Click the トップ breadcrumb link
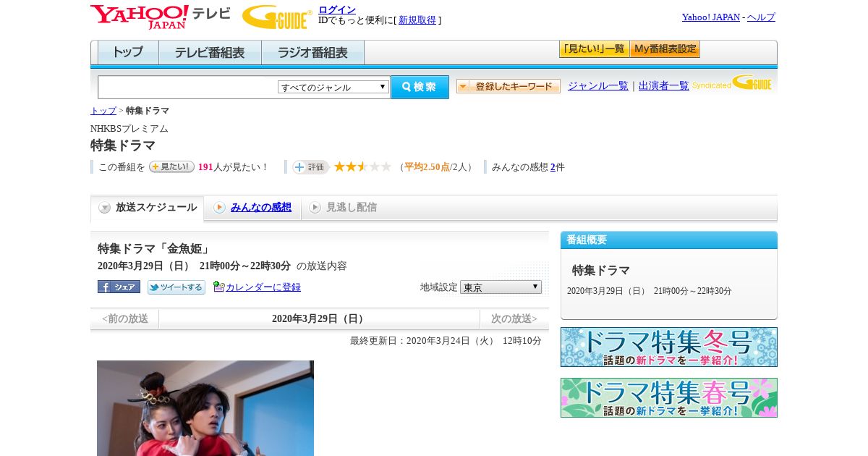The image size is (868, 456). pos(103,111)
